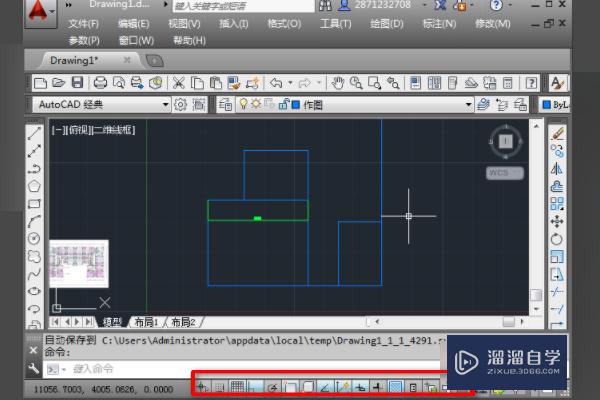Open the WCS coordinate system dropdown

(504, 173)
